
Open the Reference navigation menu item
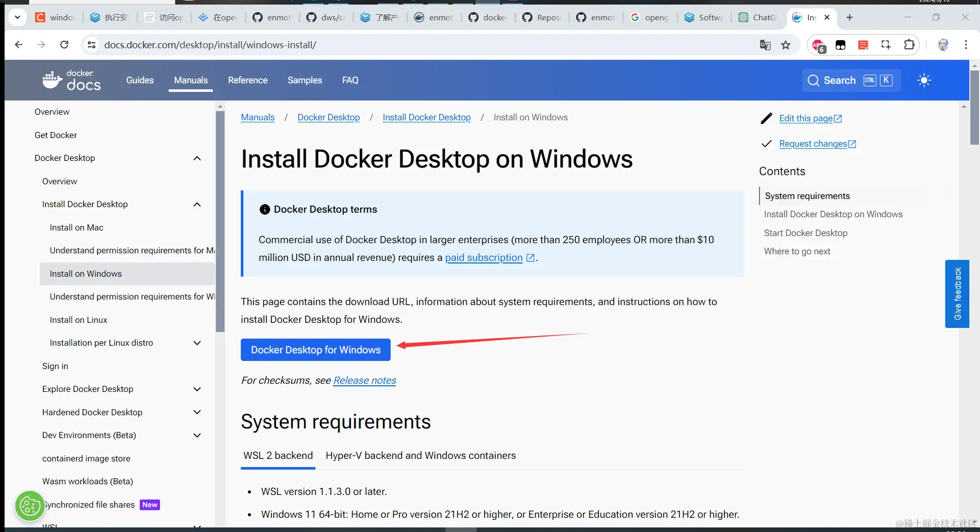tap(247, 80)
